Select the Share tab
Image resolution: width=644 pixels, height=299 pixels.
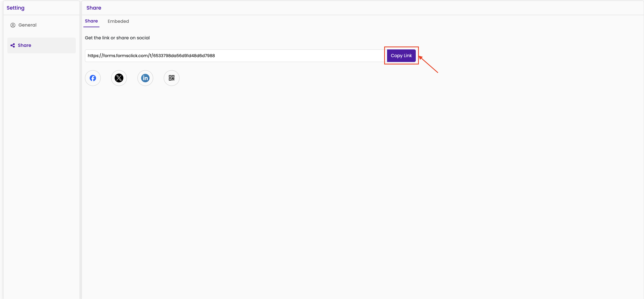coord(91,21)
